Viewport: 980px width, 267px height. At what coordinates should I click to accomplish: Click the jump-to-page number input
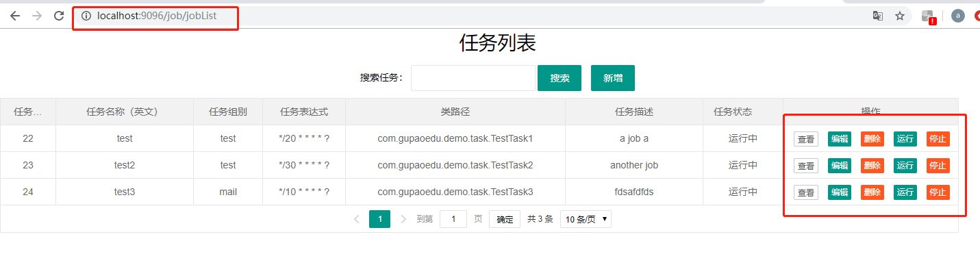click(x=453, y=219)
